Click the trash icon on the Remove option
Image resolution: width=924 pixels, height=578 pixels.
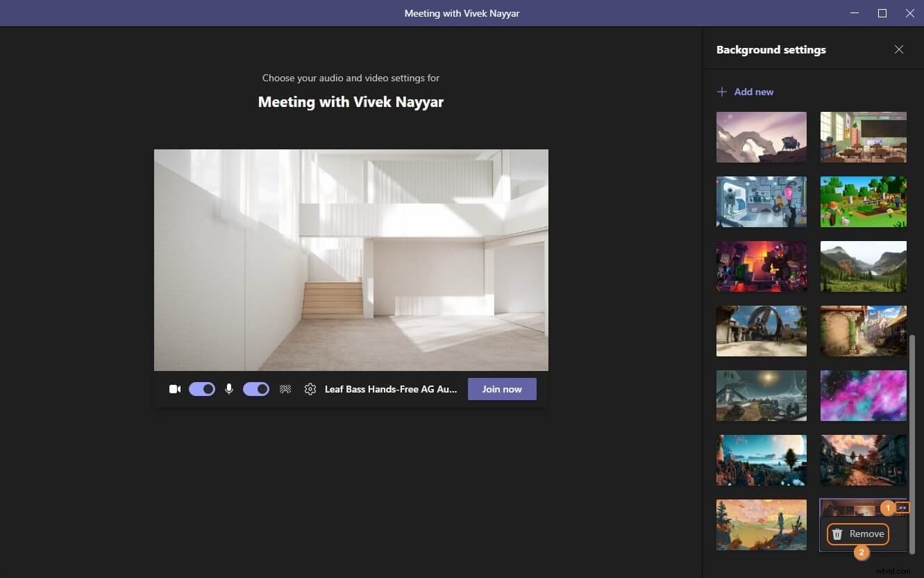[x=837, y=534]
